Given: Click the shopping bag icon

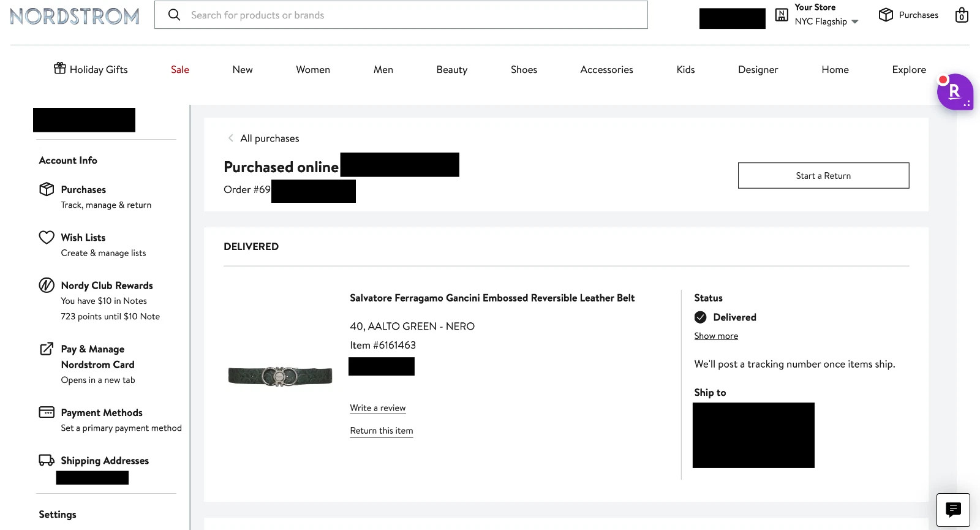Looking at the screenshot, I should click(x=962, y=15).
